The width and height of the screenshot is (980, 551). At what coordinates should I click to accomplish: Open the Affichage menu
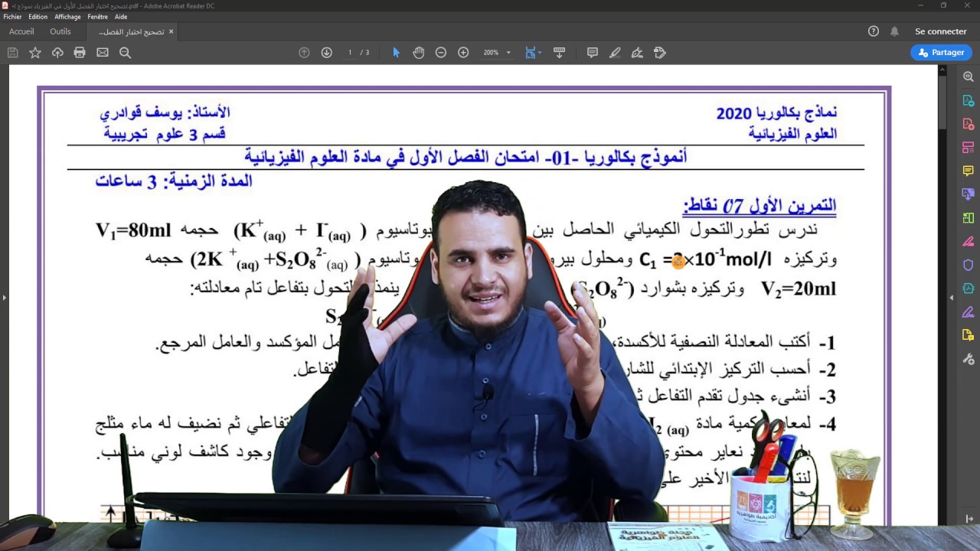tap(67, 17)
